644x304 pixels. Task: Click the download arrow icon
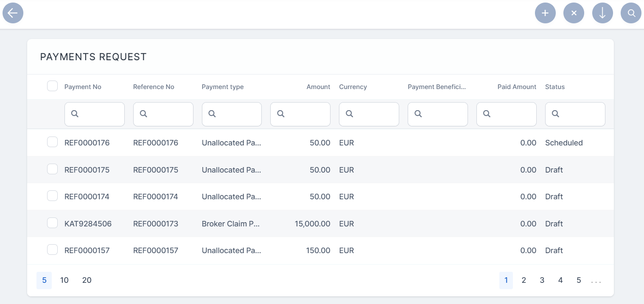coord(602,13)
